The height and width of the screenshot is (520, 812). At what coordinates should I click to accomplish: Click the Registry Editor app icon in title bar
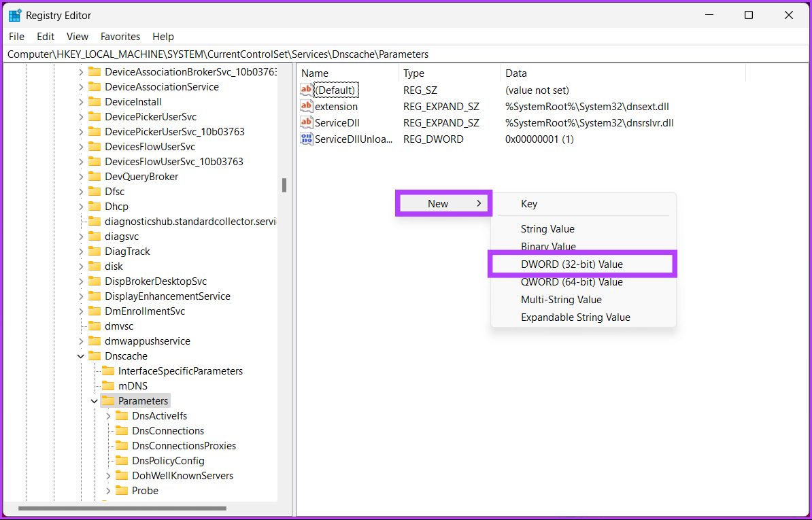(x=15, y=16)
